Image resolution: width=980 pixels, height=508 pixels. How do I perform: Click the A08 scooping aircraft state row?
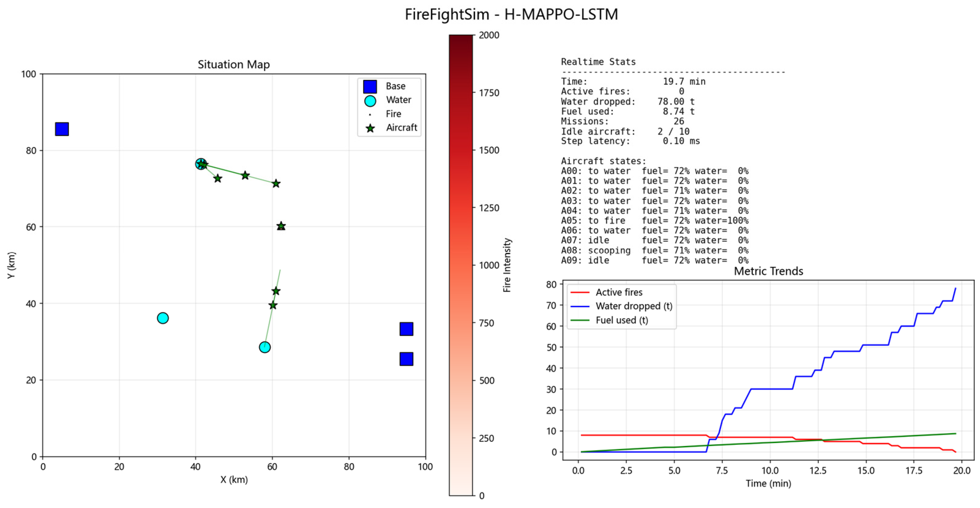pos(655,250)
